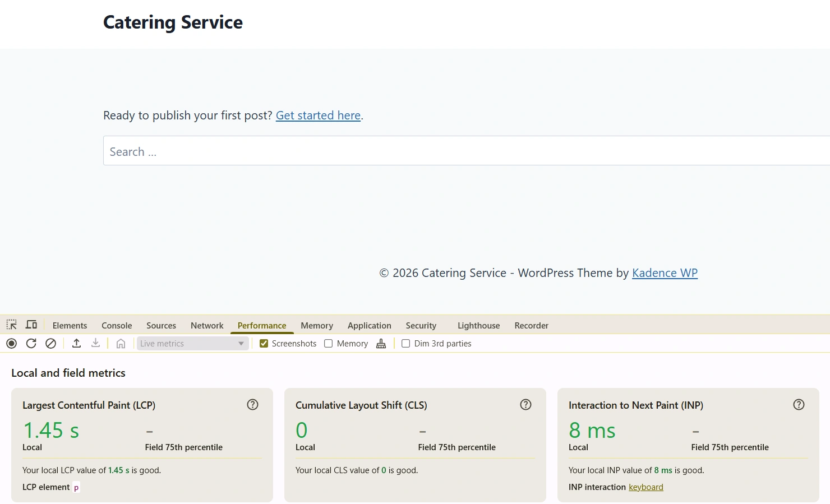Switch to the Elements tab
830x504 pixels.
click(70, 325)
